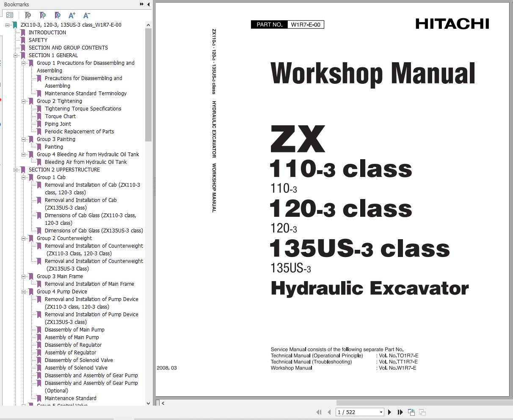Collapse Group 4 Bleeding Air node
This screenshot has width=513, height=420.
[x=24, y=155]
